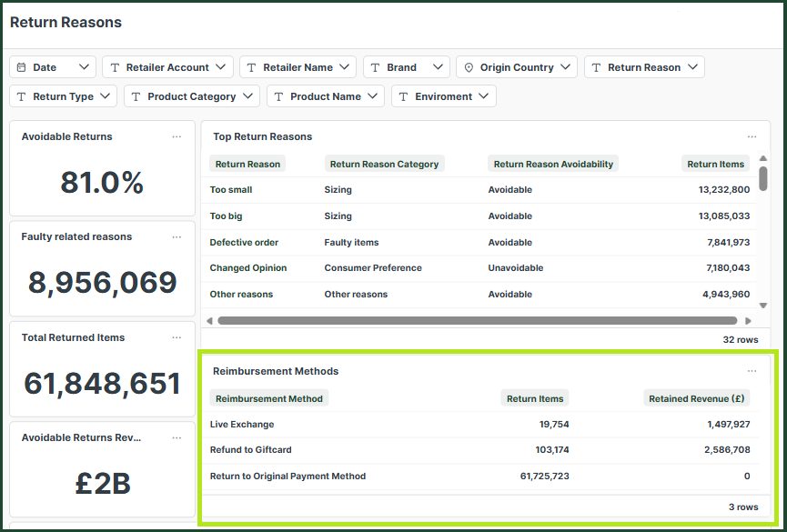This screenshot has height=532, width=787.
Task: Click the 2,586,708 retained revenue value
Action: (x=727, y=449)
